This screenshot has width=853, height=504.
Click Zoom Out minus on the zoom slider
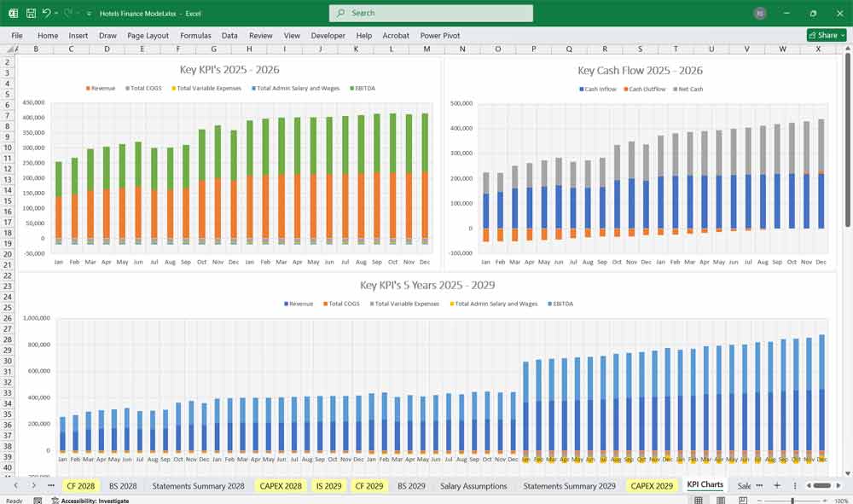click(x=758, y=499)
